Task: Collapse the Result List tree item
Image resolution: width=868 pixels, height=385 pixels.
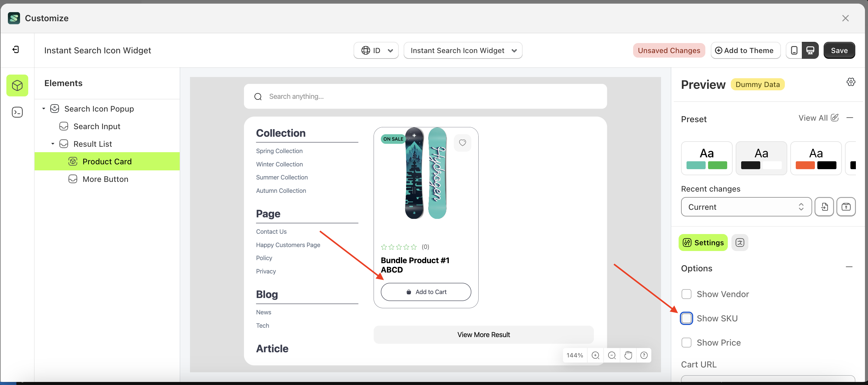Action: (x=53, y=144)
